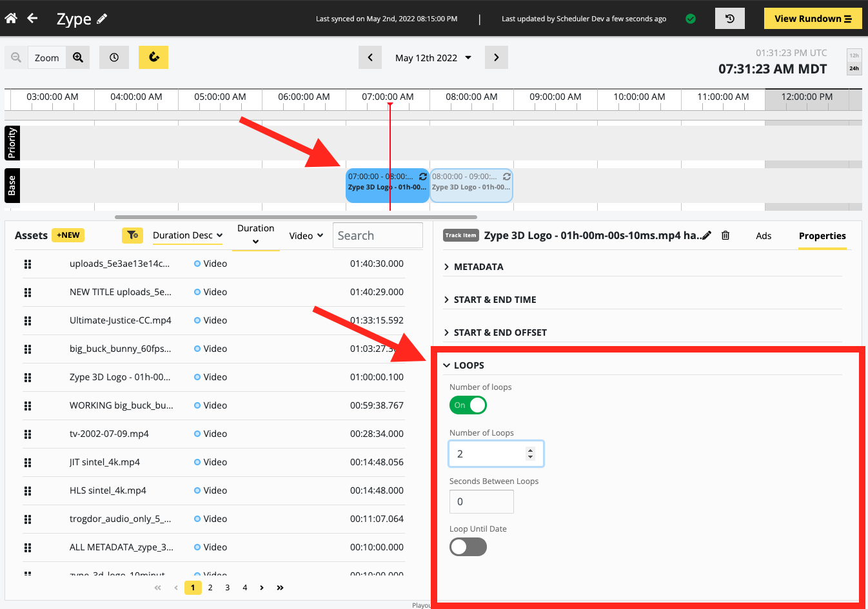Viewport: 868px width, 609px height.
Task: Open the Duration column dropdown
Action: click(256, 235)
